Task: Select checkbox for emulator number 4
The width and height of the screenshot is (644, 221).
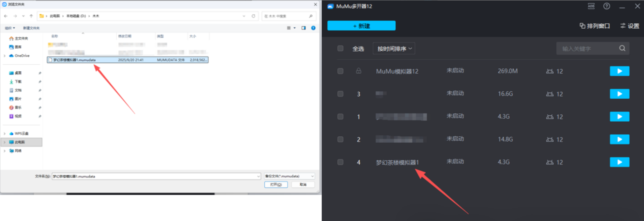Action: (x=341, y=162)
